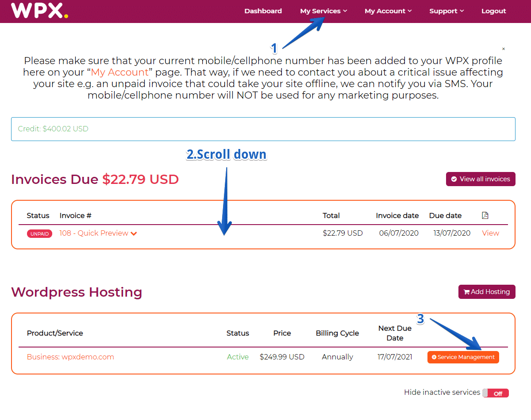Click the Next Due Date column header
531x420 pixels.
(395, 333)
